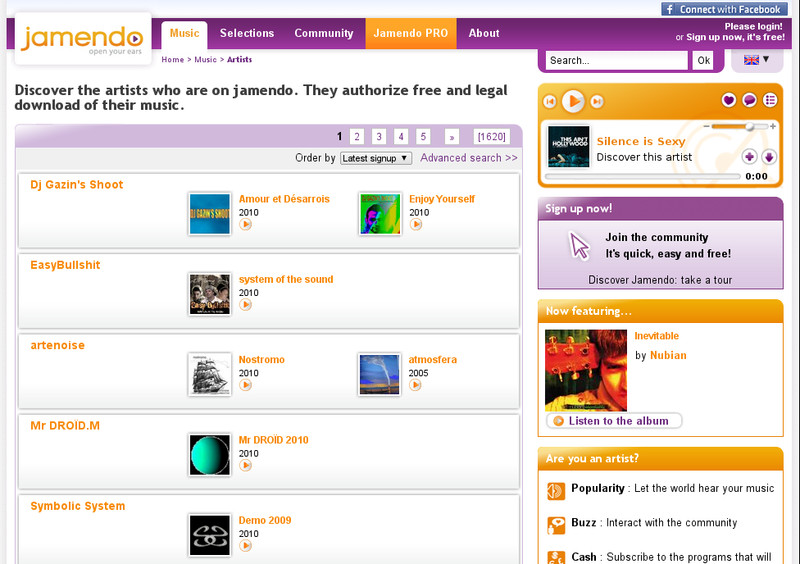Viewport: 800px width, 564px height.
Task: Click the volume plus icon
Action: pyautogui.click(x=773, y=126)
